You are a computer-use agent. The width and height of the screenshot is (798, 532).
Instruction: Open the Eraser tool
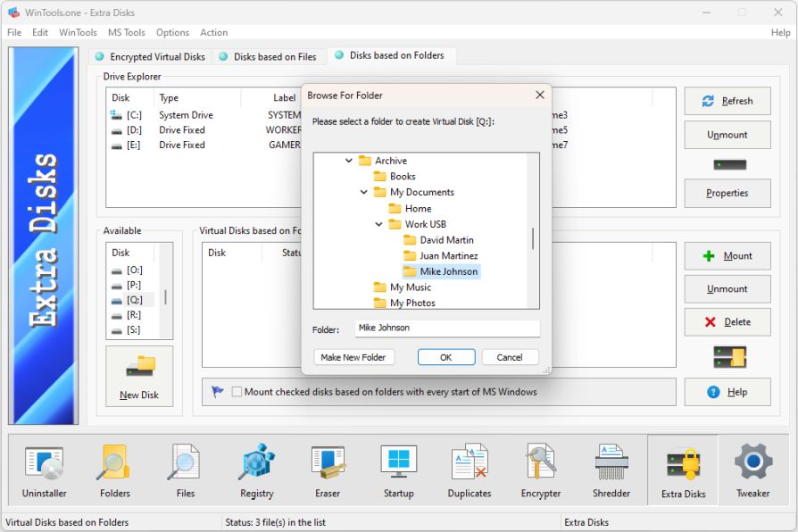[x=328, y=470]
